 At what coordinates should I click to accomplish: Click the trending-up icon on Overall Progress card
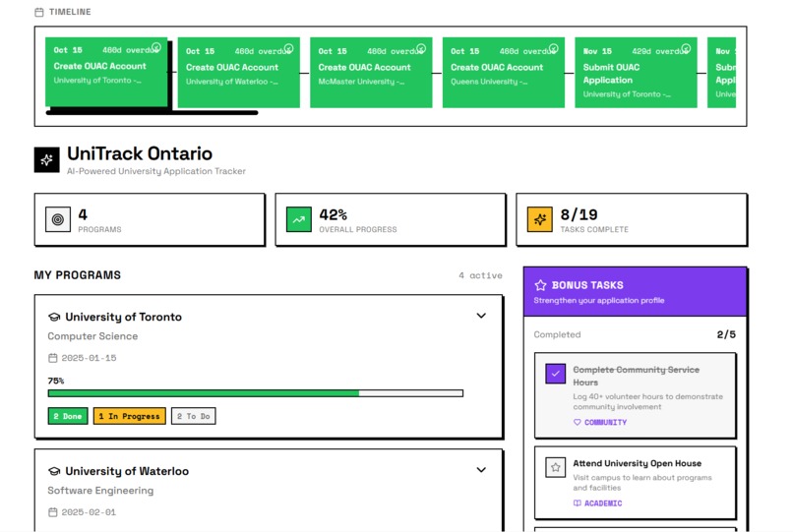(299, 219)
